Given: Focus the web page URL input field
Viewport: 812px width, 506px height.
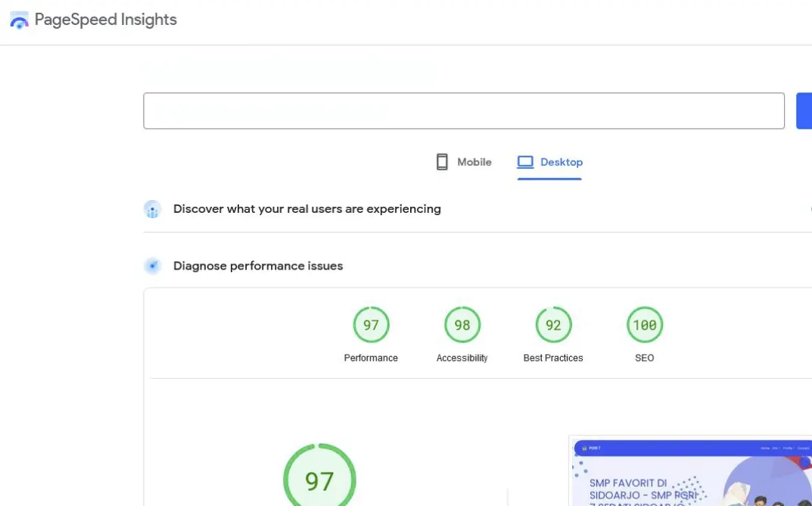Looking at the screenshot, I should coord(463,111).
